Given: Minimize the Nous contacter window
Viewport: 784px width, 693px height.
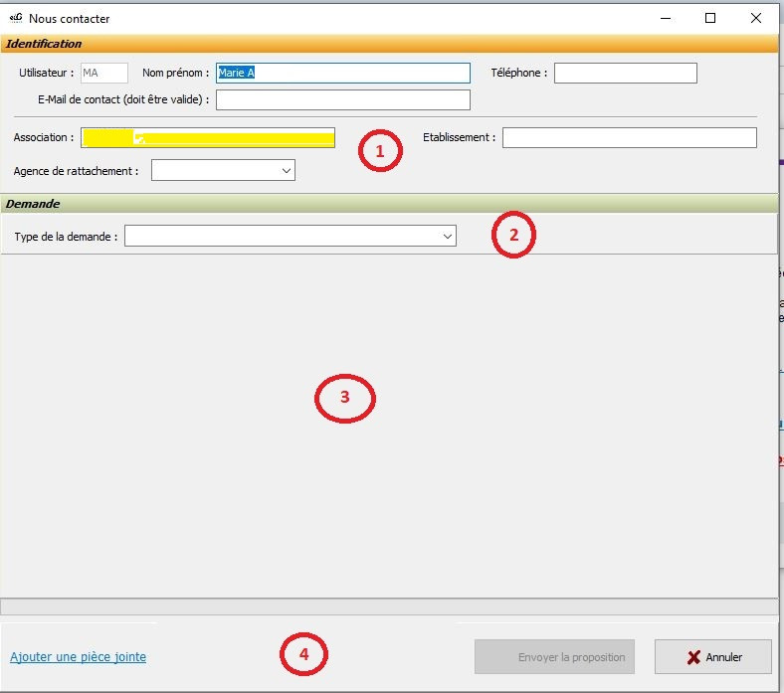Looking at the screenshot, I should pos(665,18).
